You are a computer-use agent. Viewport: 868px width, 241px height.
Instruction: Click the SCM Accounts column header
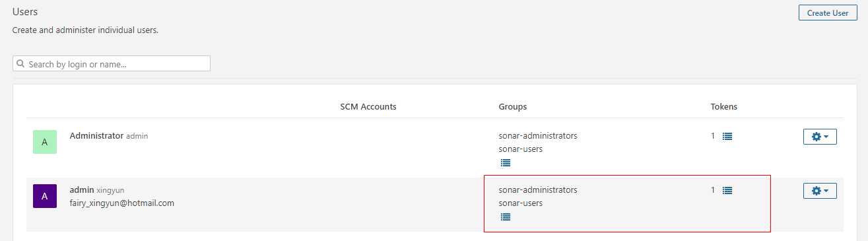[x=368, y=106]
